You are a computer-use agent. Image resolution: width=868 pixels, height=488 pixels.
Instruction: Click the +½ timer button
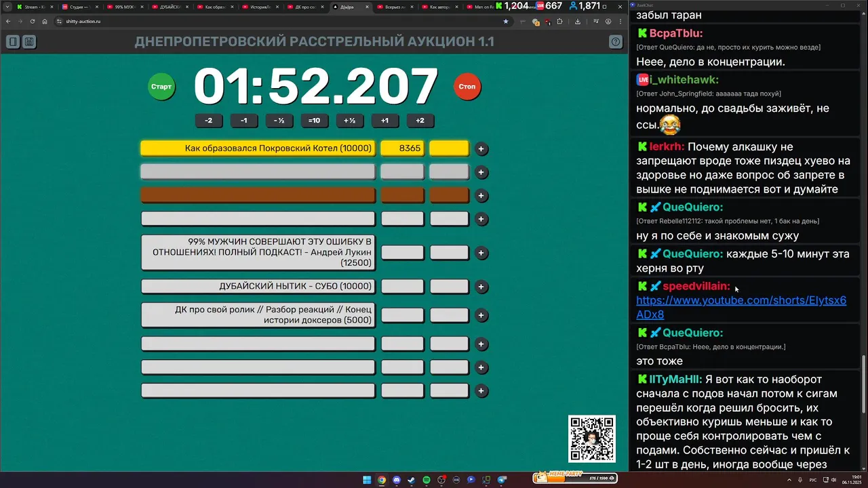coord(350,121)
